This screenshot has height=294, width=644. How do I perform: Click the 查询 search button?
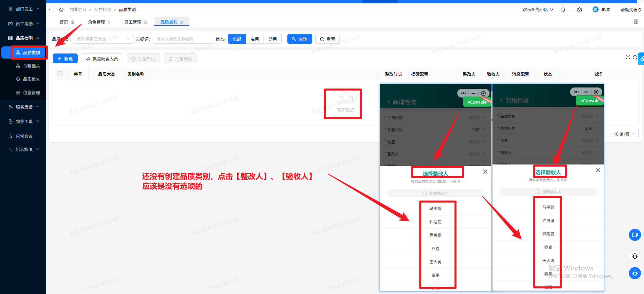299,39
